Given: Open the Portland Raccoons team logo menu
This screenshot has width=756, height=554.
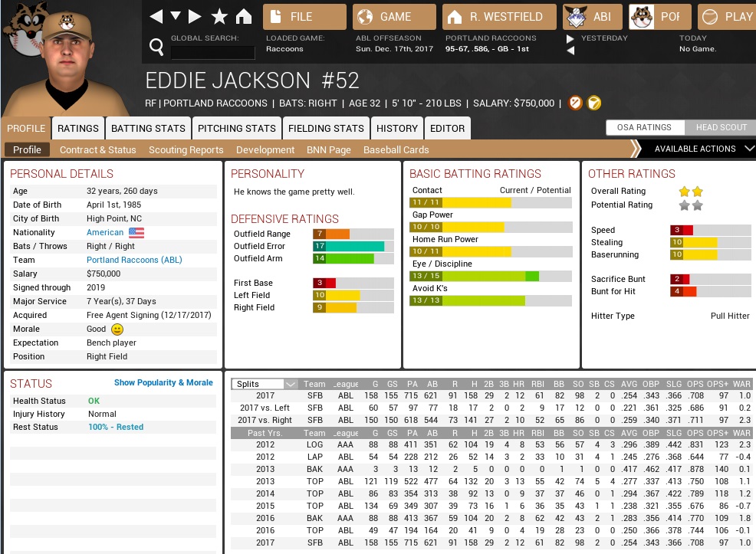Looking at the screenshot, I should [659, 17].
